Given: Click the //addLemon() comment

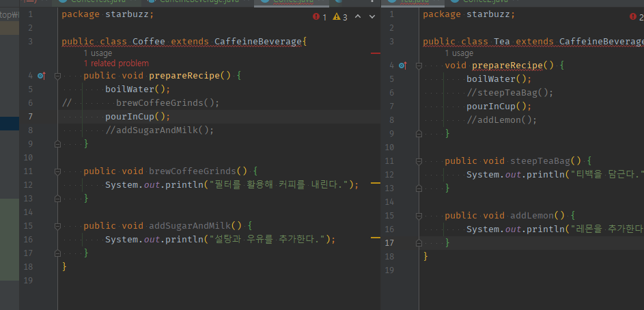Looking at the screenshot, I should [502, 120].
